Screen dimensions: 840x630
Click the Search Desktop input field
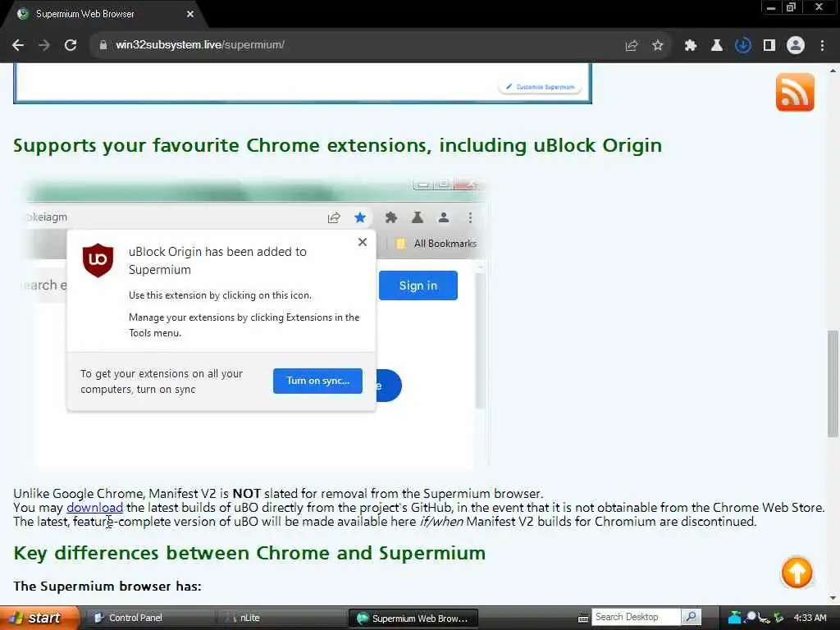tap(636, 617)
